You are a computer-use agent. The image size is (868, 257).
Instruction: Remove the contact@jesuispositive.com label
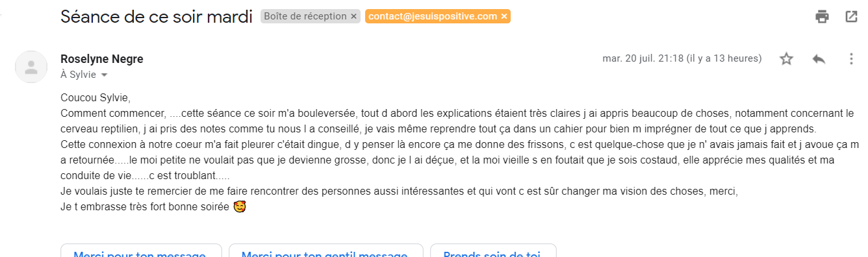[x=504, y=17]
